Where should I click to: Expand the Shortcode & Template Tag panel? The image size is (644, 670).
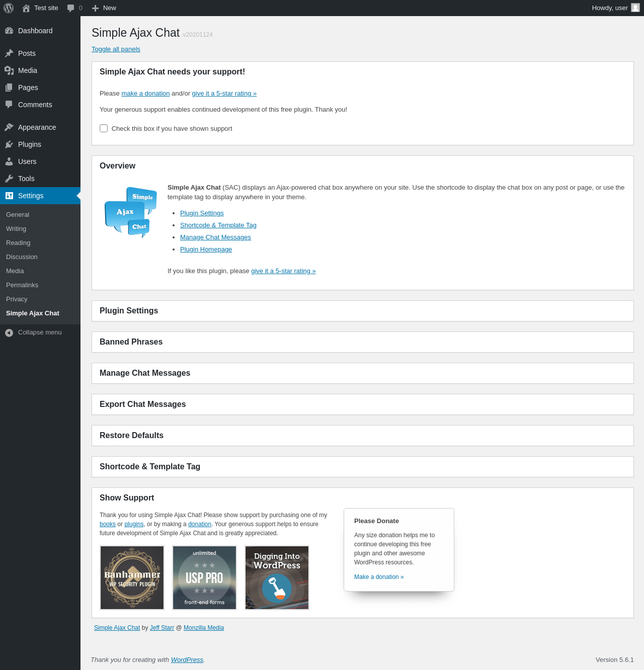point(363,467)
